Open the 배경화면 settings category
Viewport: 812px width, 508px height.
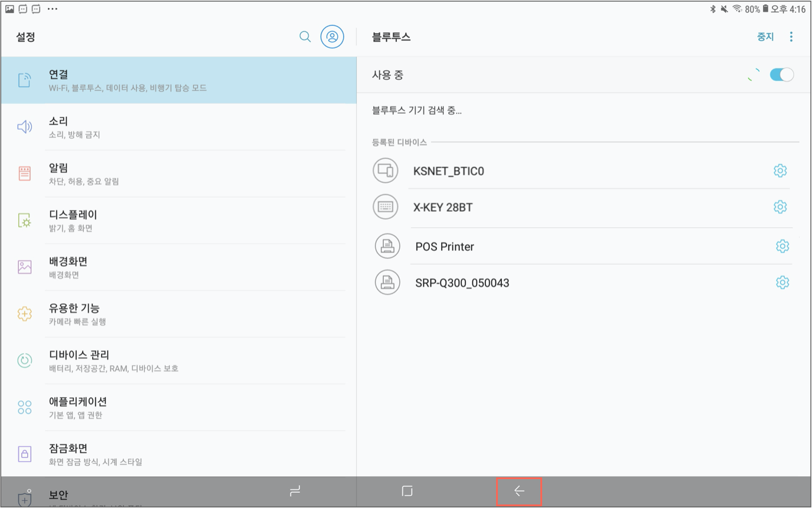coord(179,267)
